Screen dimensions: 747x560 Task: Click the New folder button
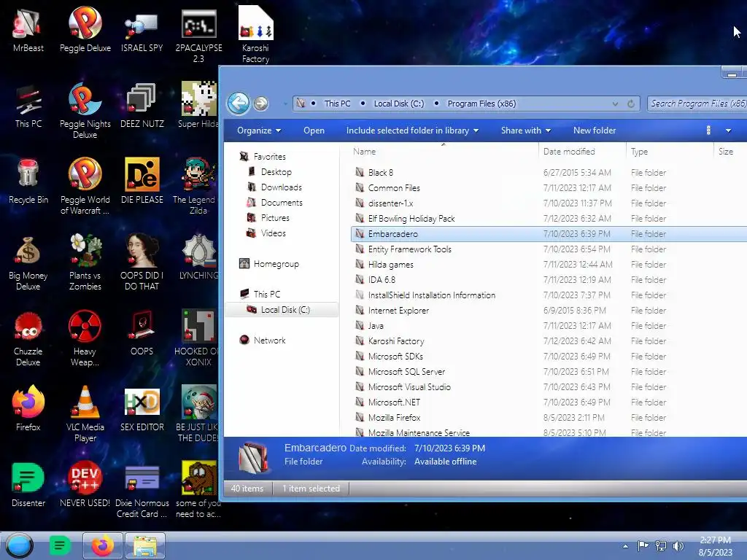[595, 131]
